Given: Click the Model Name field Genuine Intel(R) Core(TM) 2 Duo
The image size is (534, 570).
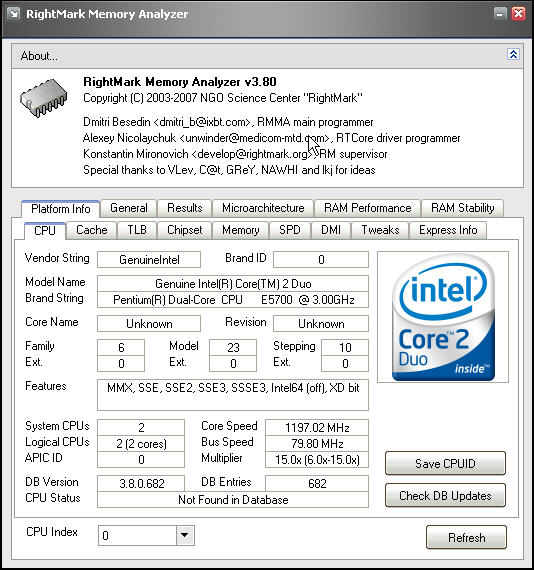Looking at the screenshot, I should 233,284.
